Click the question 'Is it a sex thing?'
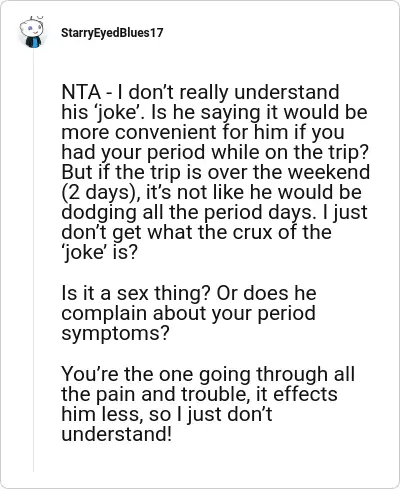Screen dimensions: 400x489 point(136,294)
